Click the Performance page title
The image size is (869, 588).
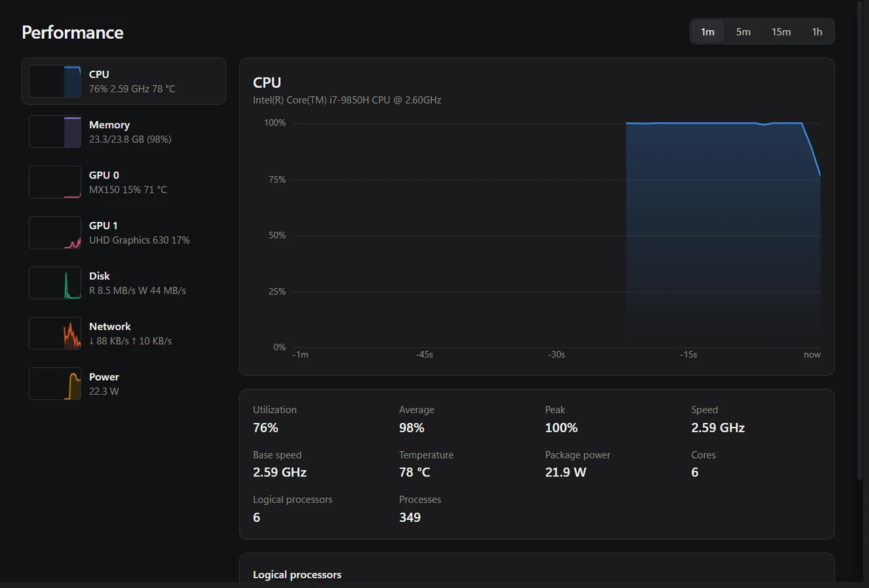pyautogui.click(x=72, y=32)
